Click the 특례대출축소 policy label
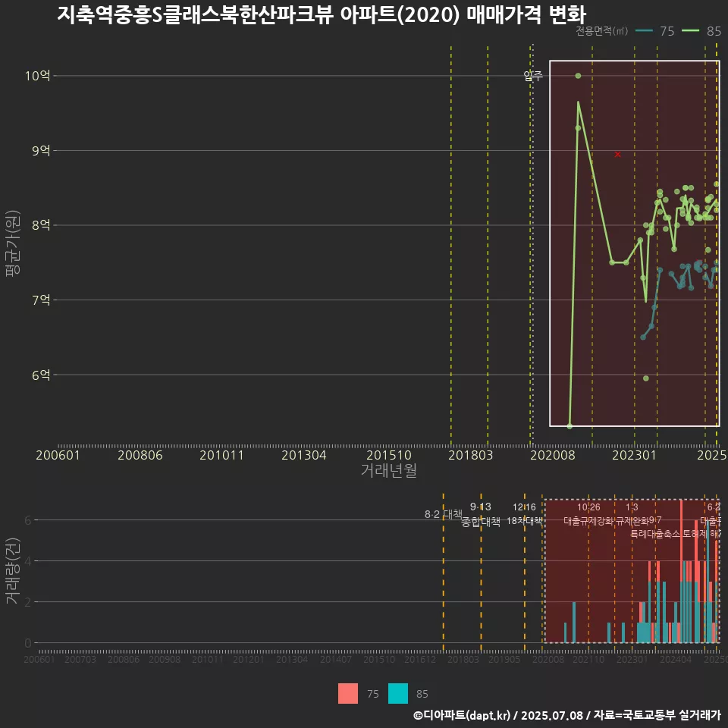The width and height of the screenshot is (728, 728). click(x=655, y=534)
